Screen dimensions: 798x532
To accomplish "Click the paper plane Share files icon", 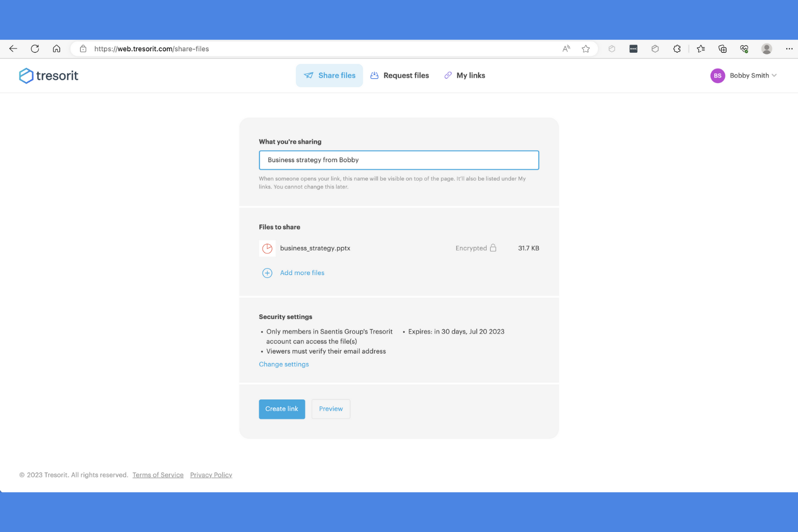I will click(308, 75).
